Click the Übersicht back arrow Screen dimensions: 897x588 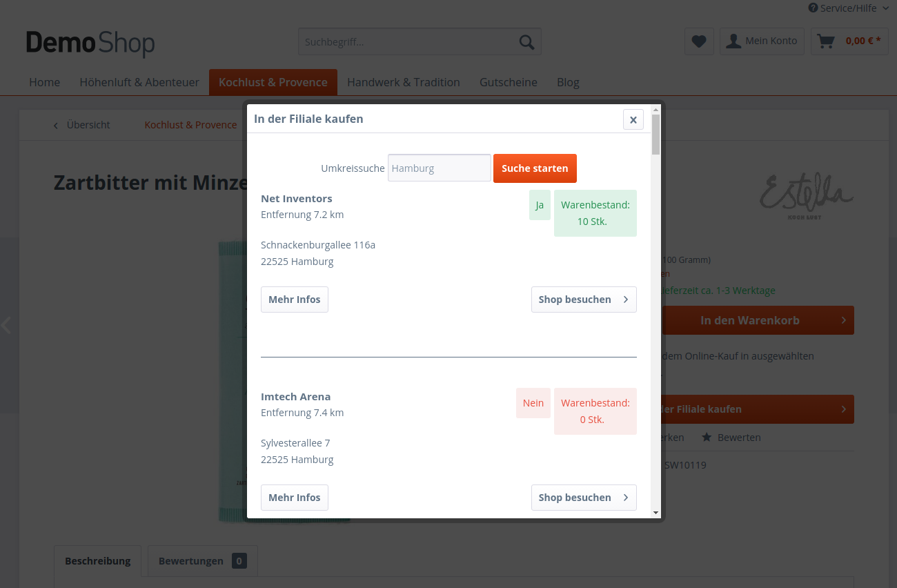coord(57,125)
